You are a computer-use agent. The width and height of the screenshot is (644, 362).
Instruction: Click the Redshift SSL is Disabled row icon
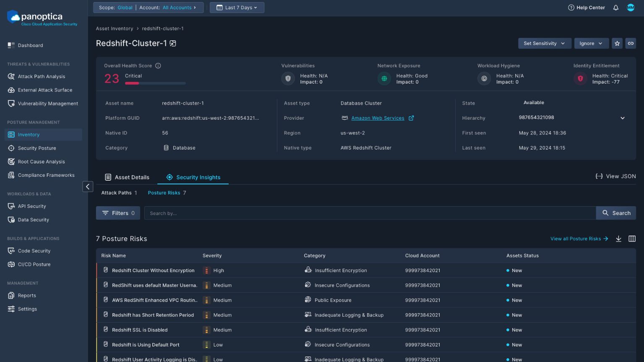(x=106, y=330)
